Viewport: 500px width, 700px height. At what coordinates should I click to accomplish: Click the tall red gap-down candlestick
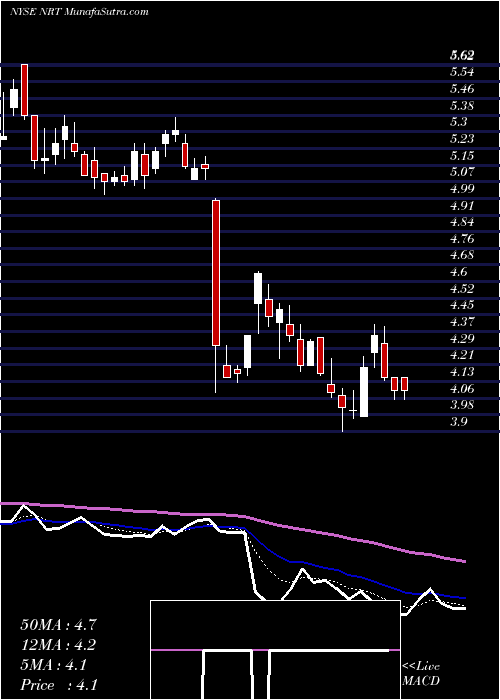point(216,273)
